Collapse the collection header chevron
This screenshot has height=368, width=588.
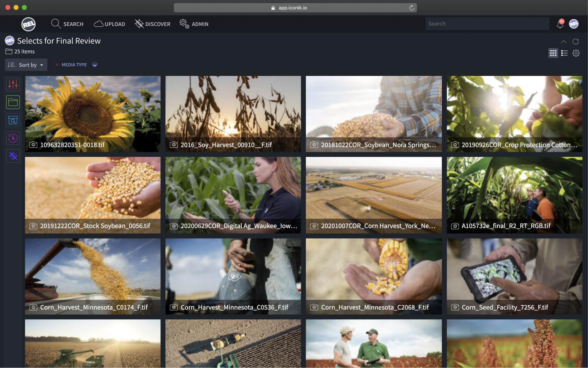coord(563,42)
